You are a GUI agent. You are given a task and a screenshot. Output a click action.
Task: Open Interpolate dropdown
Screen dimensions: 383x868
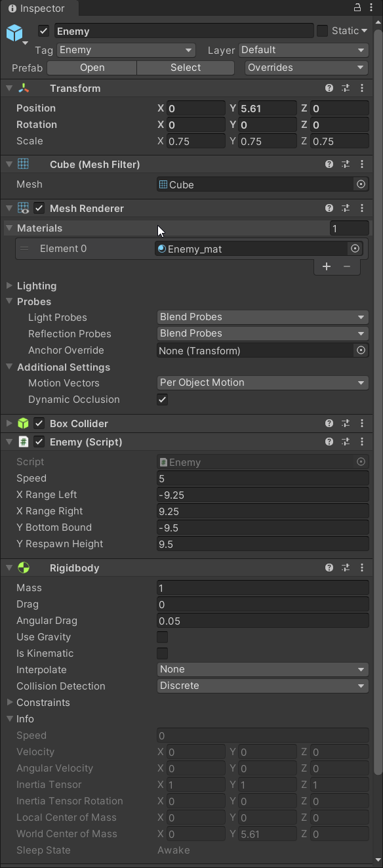(263, 670)
